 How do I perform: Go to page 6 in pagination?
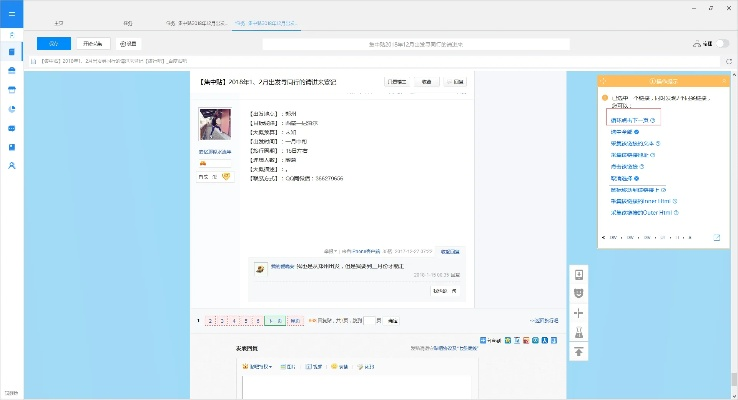(x=257, y=321)
